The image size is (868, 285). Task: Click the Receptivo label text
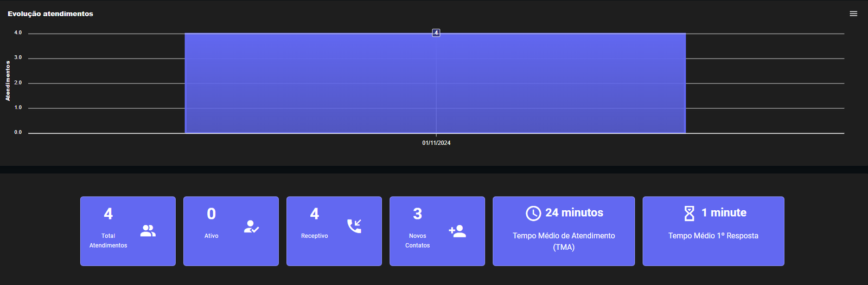pos(314,236)
